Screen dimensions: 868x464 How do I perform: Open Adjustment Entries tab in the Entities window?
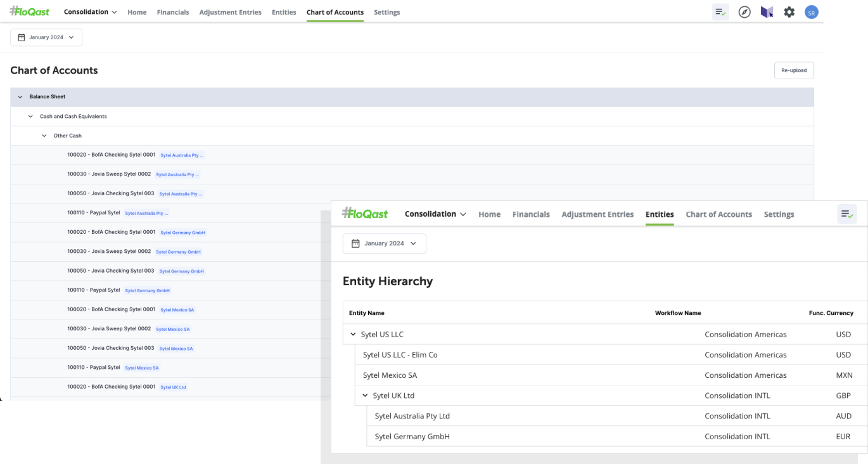pyautogui.click(x=597, y=214)
